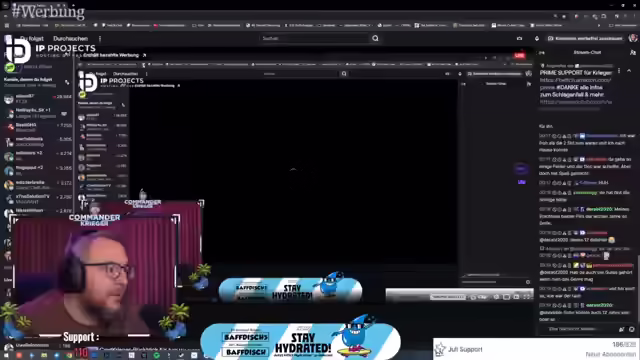The width and height of the screenshot is (640, 360).
Task: Click the red LIVE badge
Action: point(519,55)
